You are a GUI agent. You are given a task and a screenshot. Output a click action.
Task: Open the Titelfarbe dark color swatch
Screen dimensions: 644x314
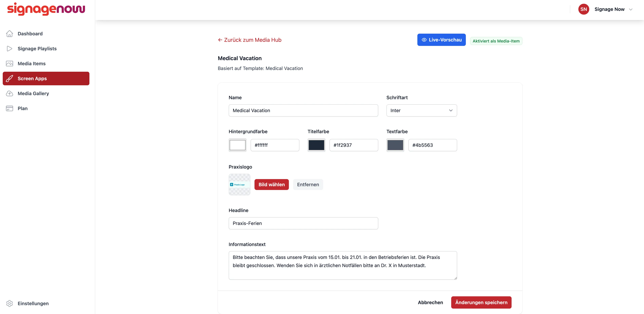coord(316,145)
